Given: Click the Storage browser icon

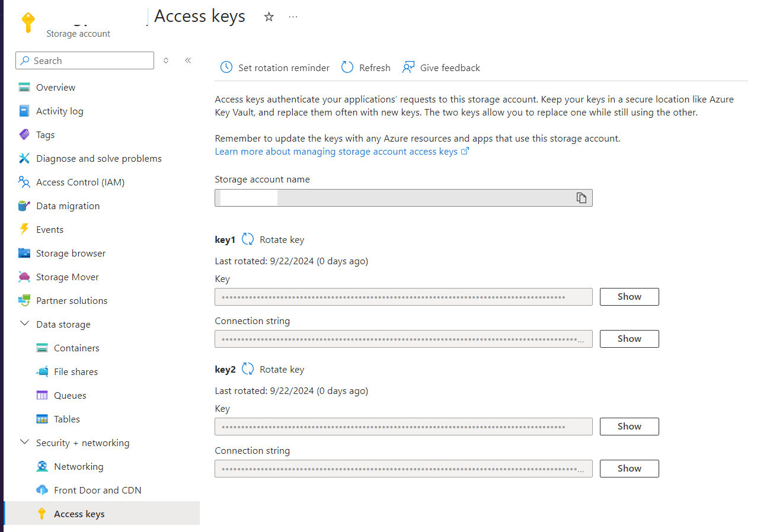Looking at the screenshot, I should (x=24, y=253).
